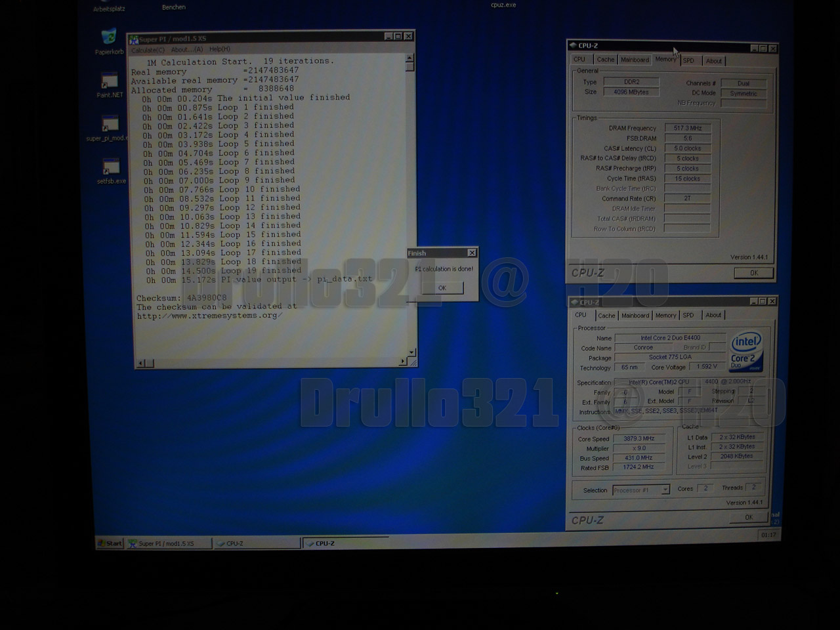Screen dimensions: 840x630
Task: Open About tab in lower CPU-Z window
Action: [x=713, y=316]
